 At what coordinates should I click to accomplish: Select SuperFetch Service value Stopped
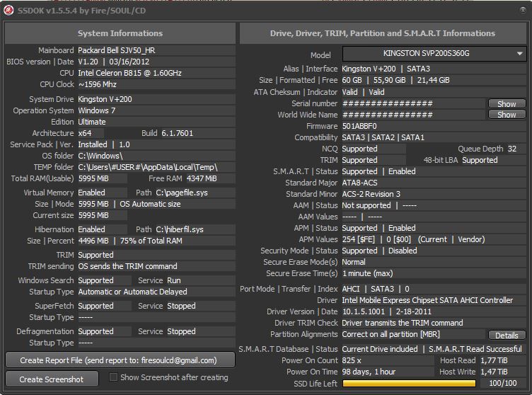pyautogui.click(x=181, y=306)
